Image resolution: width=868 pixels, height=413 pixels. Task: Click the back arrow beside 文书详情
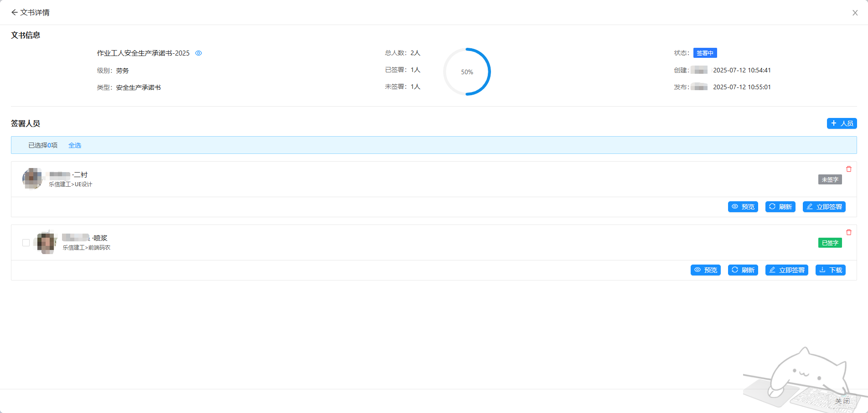point(14,12)
